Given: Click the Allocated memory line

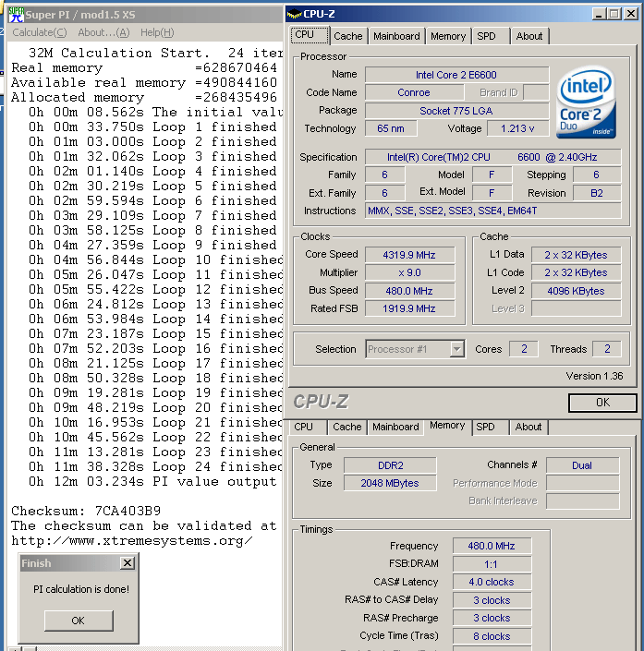Looking at the screenshot, I should [x=144, y=97].
